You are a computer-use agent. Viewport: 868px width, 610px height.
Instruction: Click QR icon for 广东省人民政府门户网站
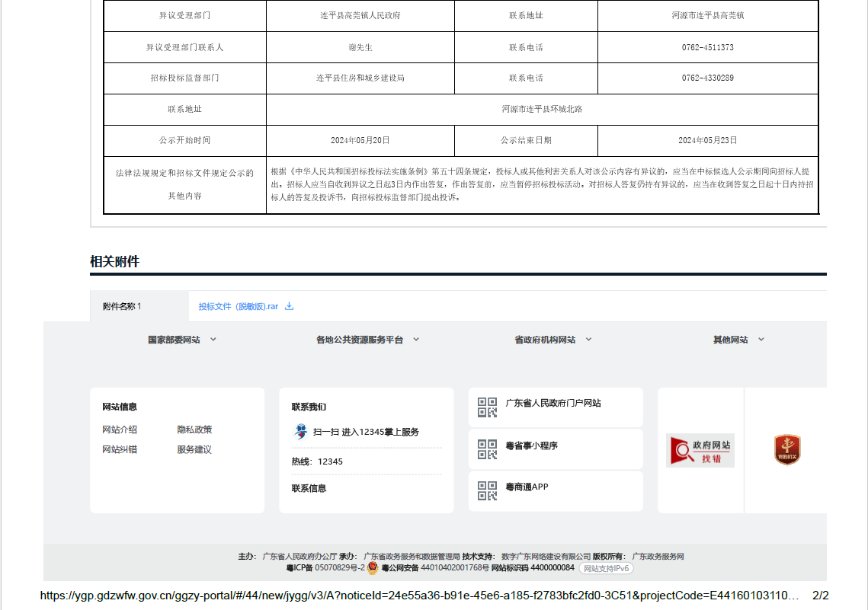(x=487, y=407)
